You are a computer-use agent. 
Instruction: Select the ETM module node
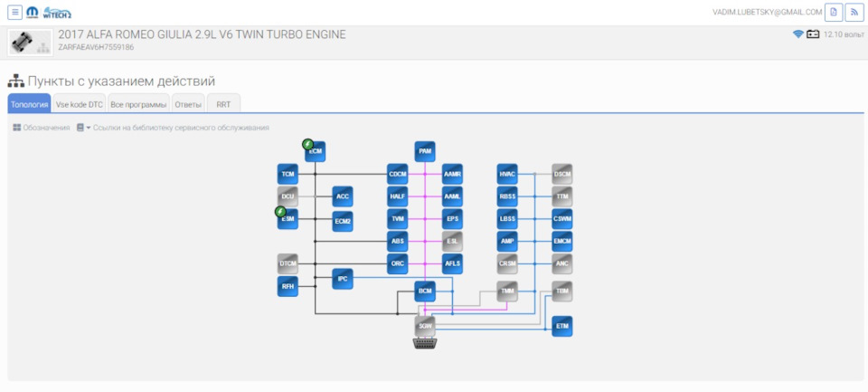[562, 326]
